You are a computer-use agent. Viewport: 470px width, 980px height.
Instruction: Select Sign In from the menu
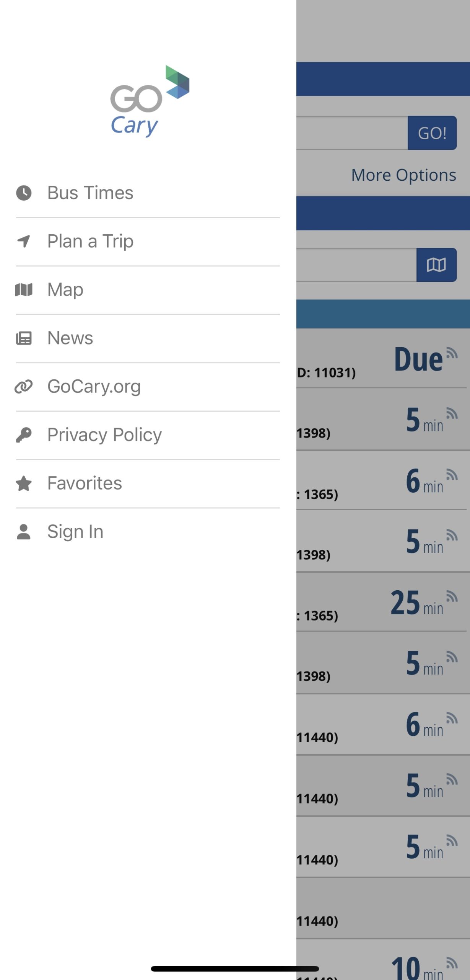click(x=148, y=532)
